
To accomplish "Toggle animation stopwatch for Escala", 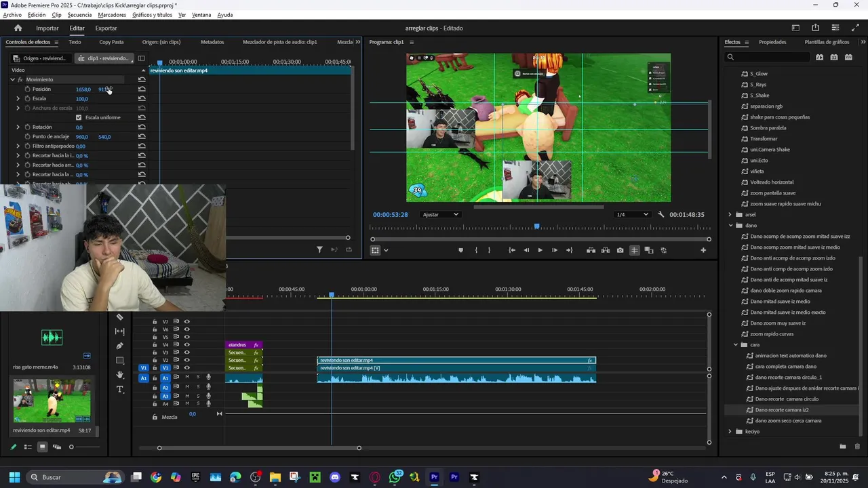I will (28, 98).
